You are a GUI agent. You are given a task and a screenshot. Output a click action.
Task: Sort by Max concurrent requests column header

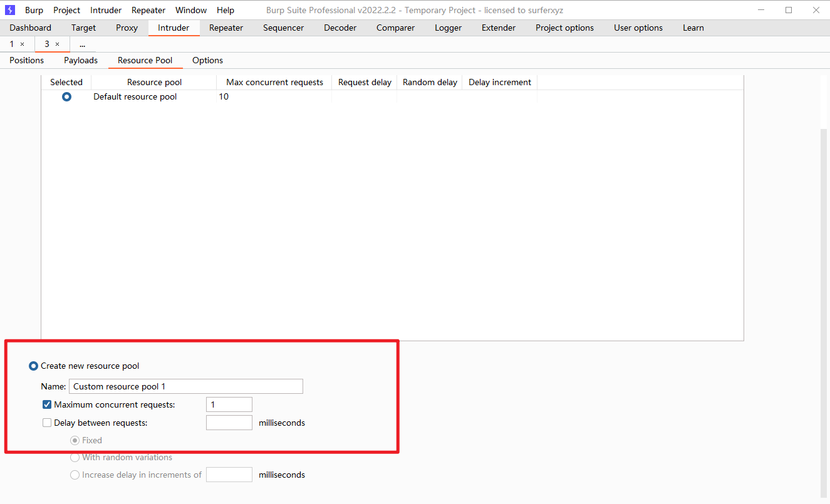[x=274, y=83]
